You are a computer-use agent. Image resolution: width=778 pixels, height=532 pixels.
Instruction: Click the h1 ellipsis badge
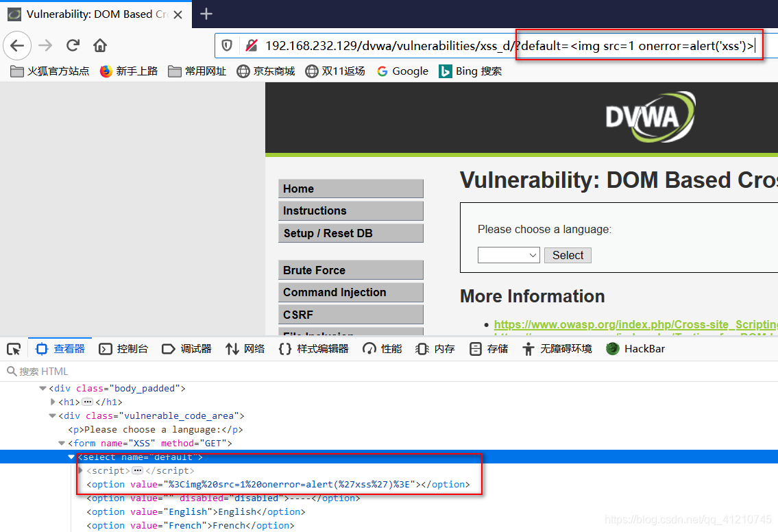pos(87,402)
